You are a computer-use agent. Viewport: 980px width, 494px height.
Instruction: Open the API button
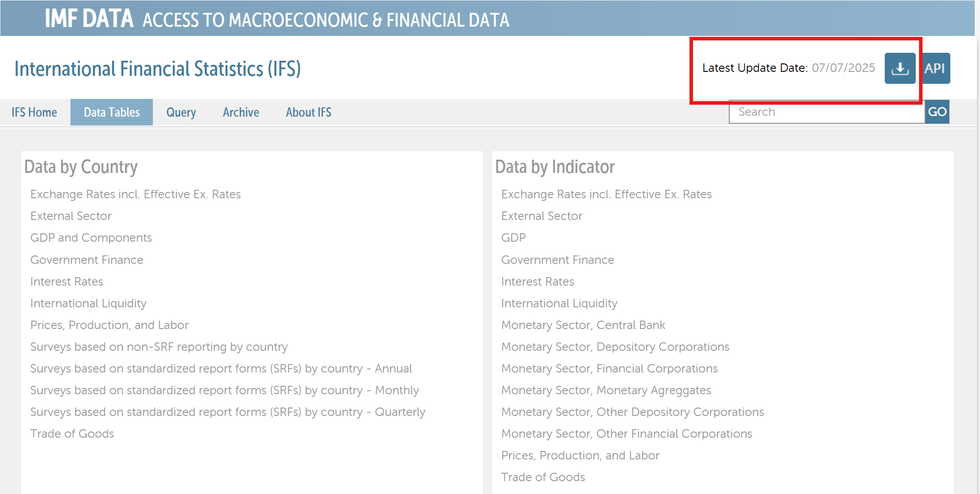[935, 68]
